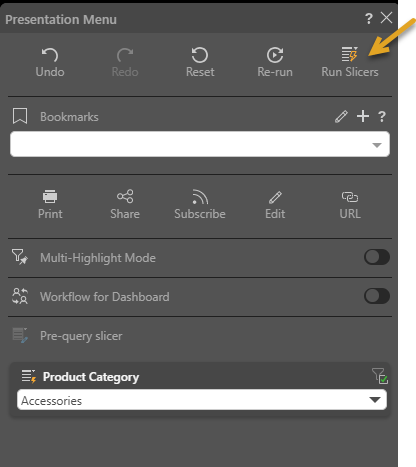Screen dimensions: 416x467
Task: Subscribe to this presentation
Action: [200, 197]
